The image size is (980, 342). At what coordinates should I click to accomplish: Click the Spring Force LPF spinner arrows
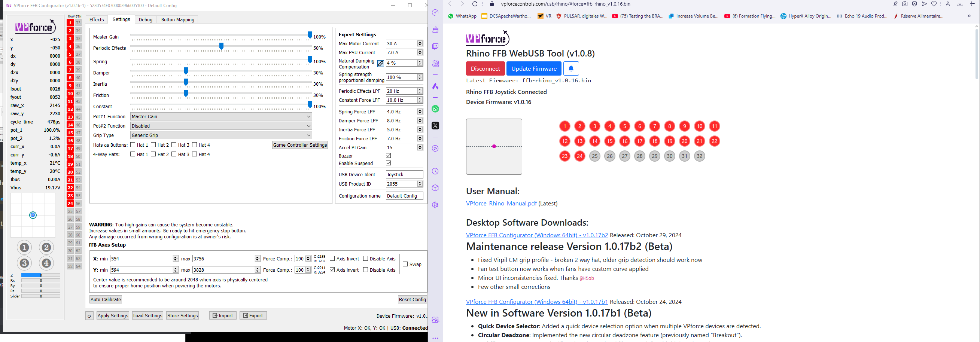420,112
